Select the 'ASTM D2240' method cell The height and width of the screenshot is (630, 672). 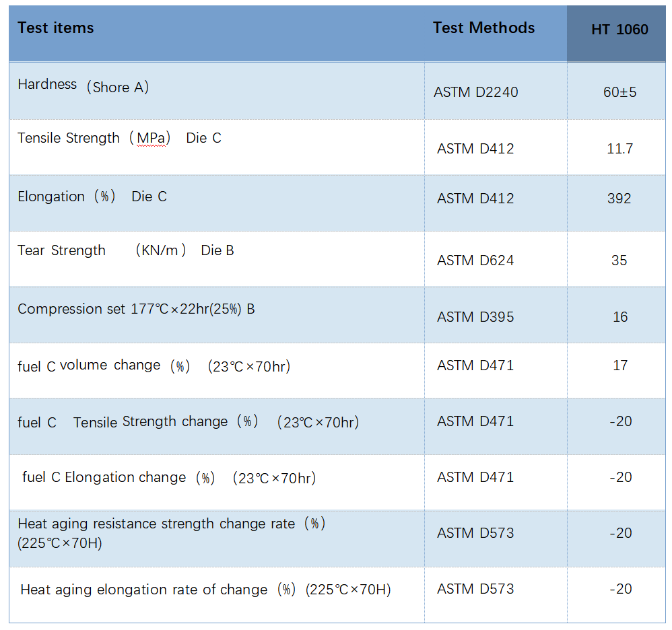pos(476,92)
